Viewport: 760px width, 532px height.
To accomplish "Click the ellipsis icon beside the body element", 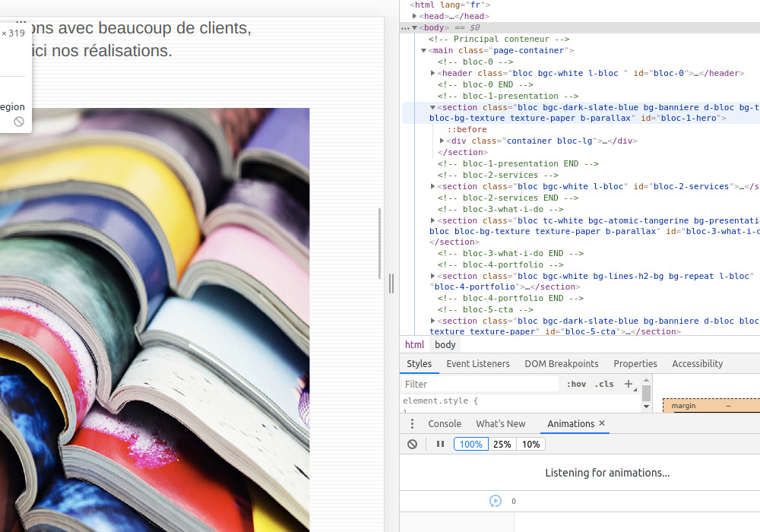I will pos(405,28).
